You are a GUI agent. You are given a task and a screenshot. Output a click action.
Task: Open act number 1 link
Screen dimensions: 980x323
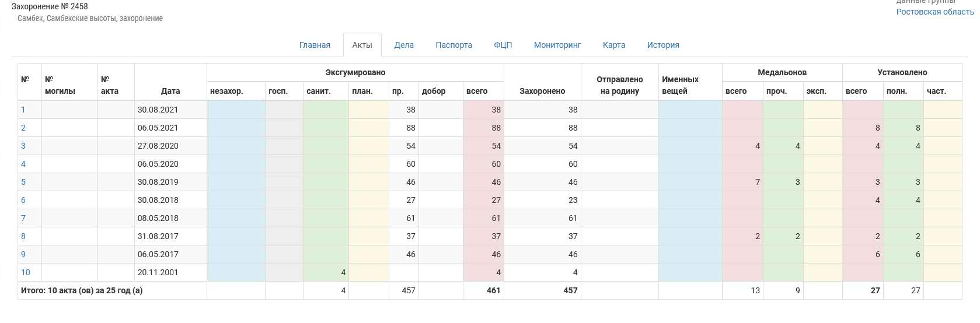(23, 110)
